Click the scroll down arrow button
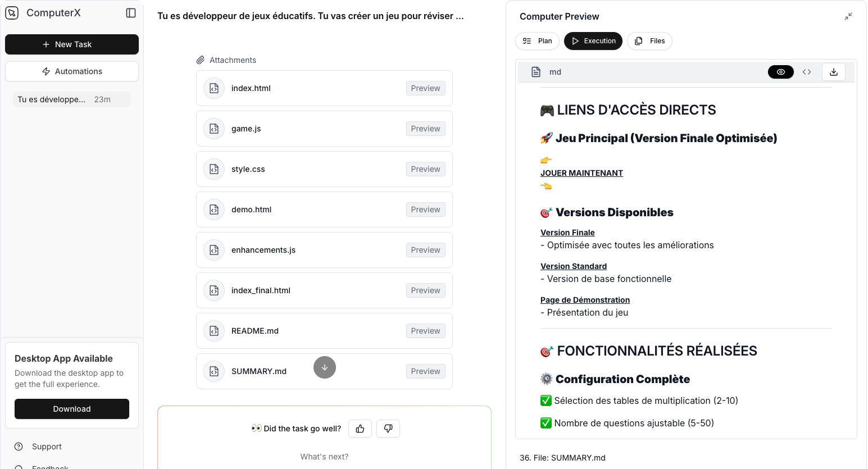868x469 pixels. (325, 367)
